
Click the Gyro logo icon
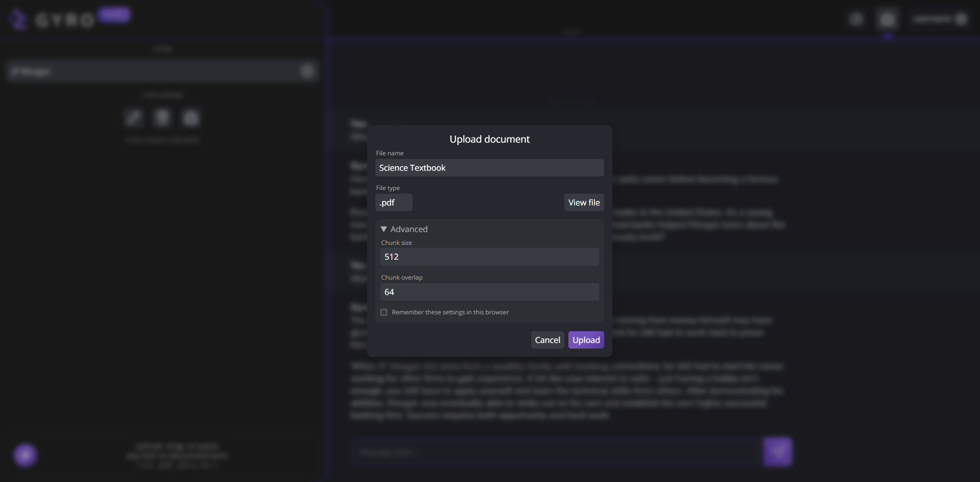(18, 19)
